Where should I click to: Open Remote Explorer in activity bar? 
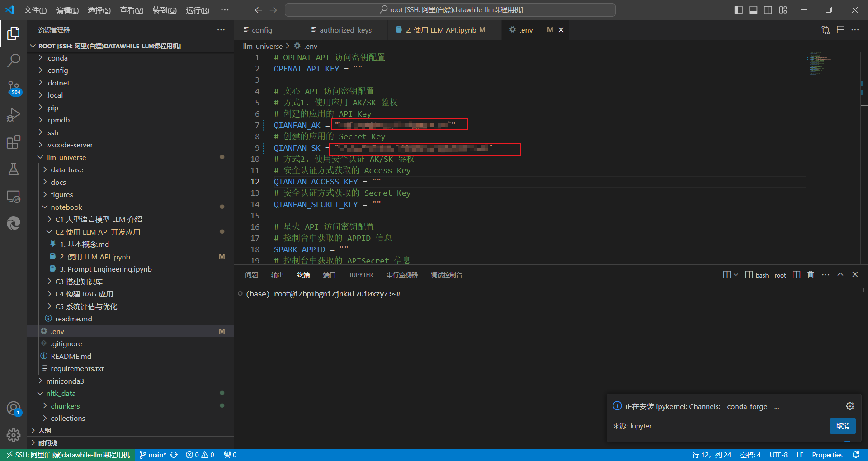pyautogui.click(x=14, y=197)
